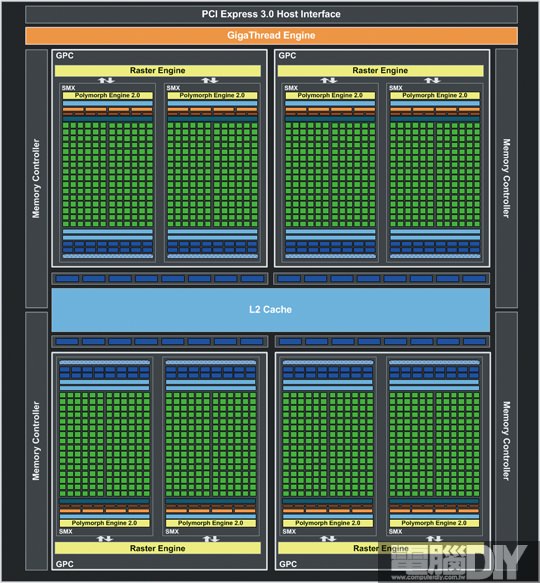Click the arrows icon under the top-left Raster Engine

tap(106, 80)
